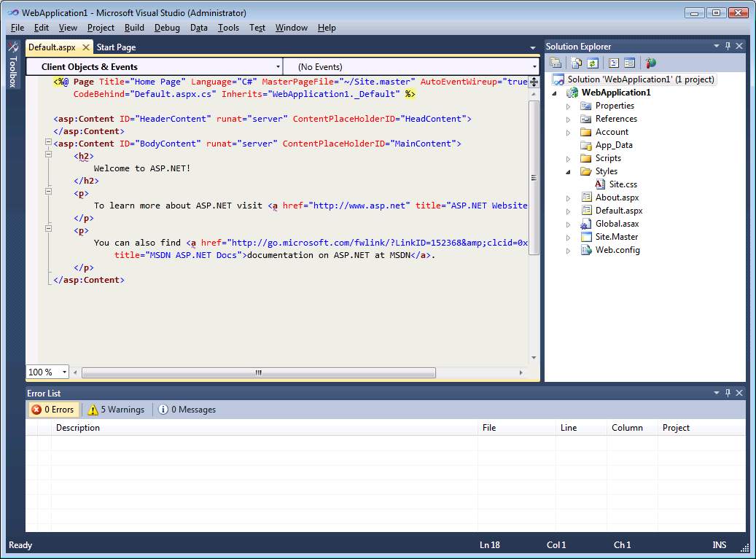The image size is (756, 559).
Task: Click the Show All Files icon
Action: pos(577,63)
